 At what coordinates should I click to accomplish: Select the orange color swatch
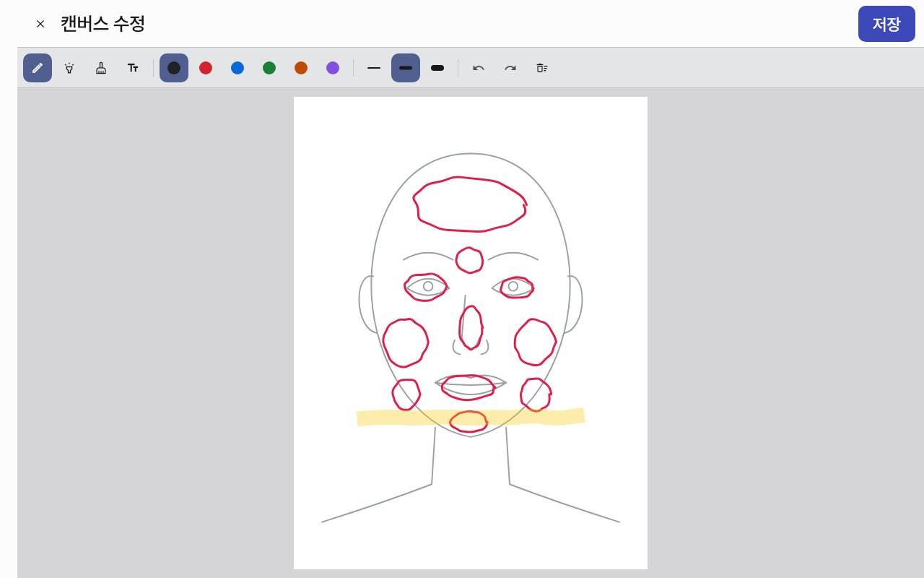point(301,68)
